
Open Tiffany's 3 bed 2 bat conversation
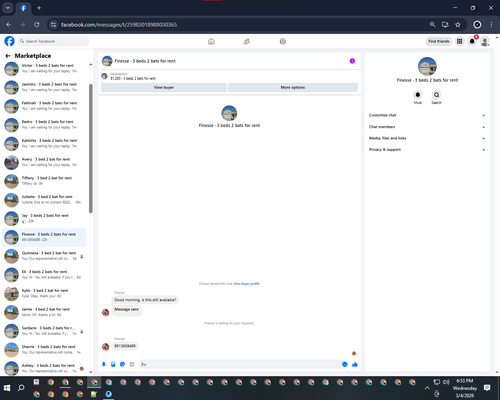(x=44, y=181)
